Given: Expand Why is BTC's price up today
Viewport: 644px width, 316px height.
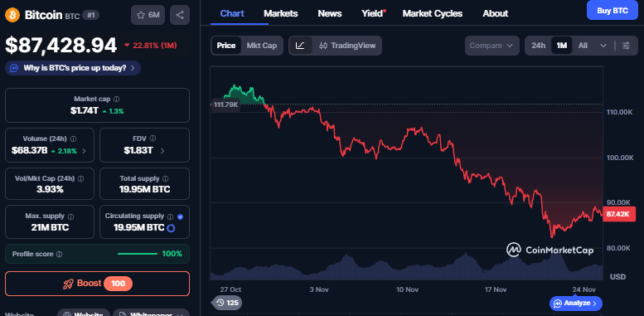Looking at the screenshot, I should [x=73, y=68].
